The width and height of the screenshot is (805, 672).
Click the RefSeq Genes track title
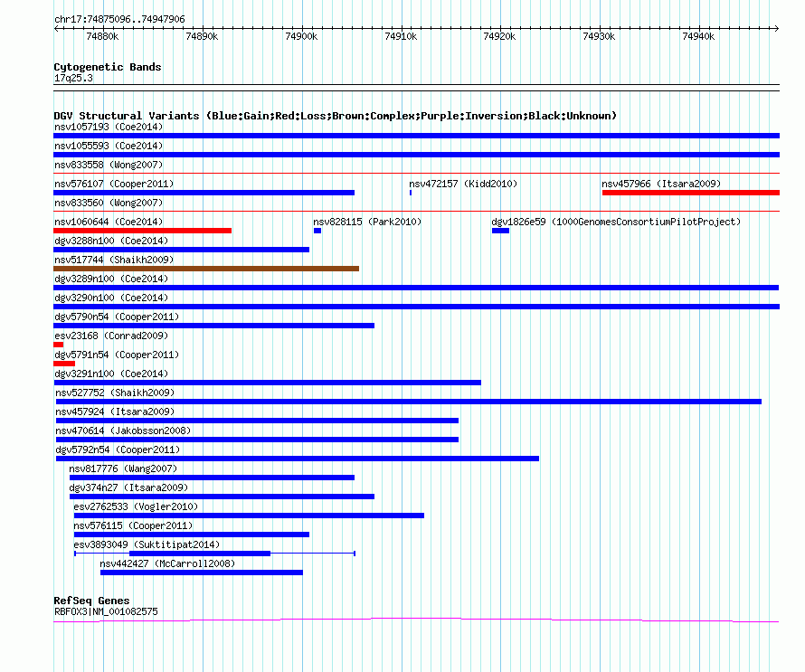(x=91, y=601)
